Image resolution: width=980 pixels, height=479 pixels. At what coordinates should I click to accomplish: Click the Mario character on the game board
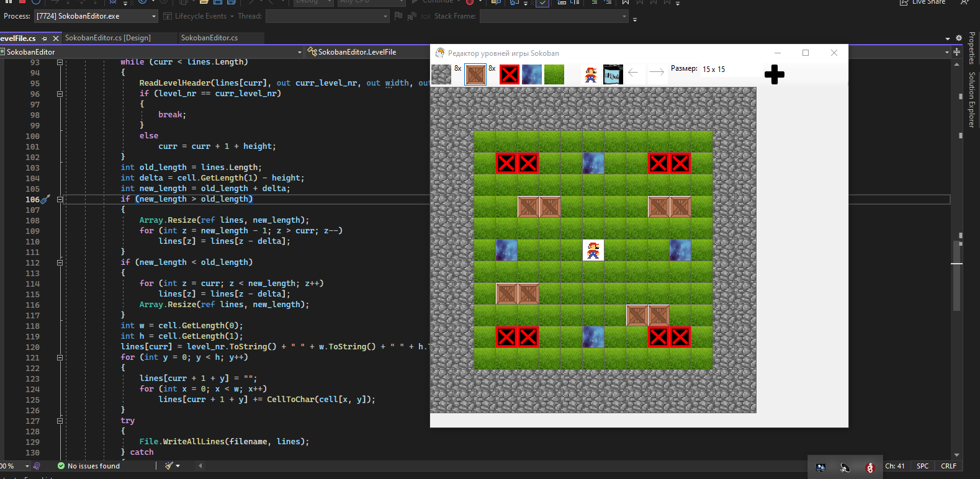593,250
